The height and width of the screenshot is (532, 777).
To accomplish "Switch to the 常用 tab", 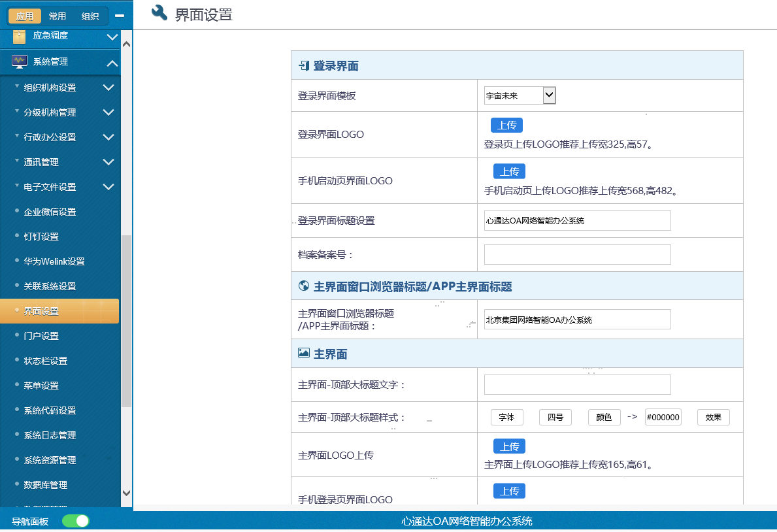I will click(58, 16).
